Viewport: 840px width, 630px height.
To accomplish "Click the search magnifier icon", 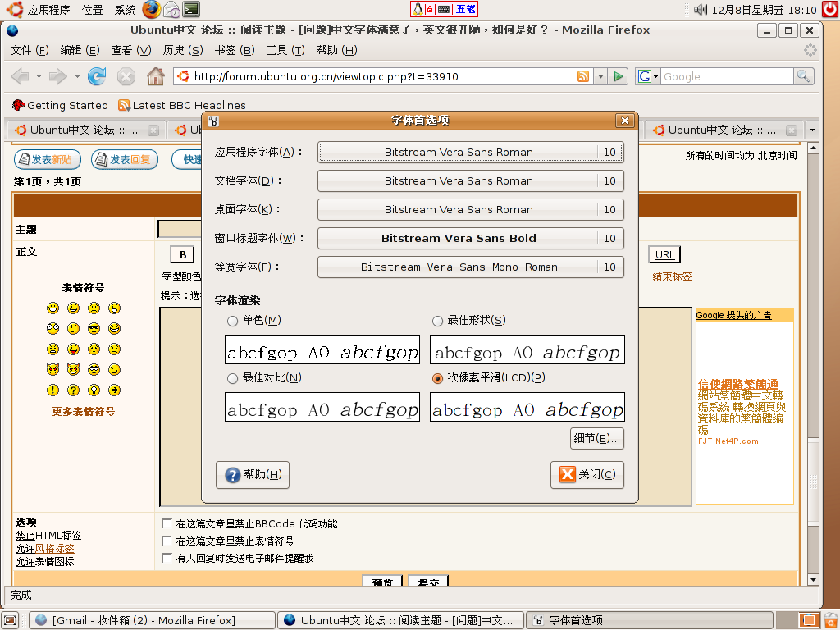I will click(x=803, y=76).
